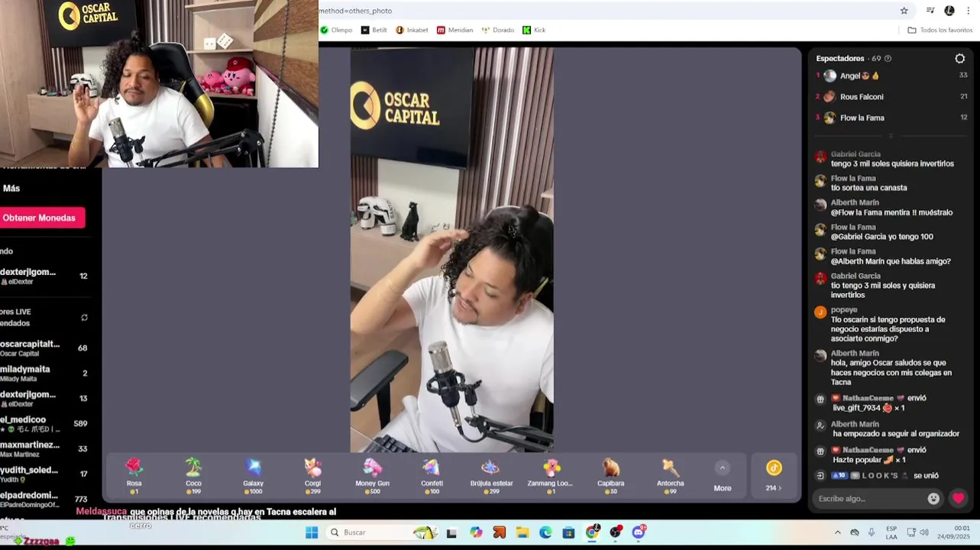Send the Brújula estelar gift

click(491, 475)
